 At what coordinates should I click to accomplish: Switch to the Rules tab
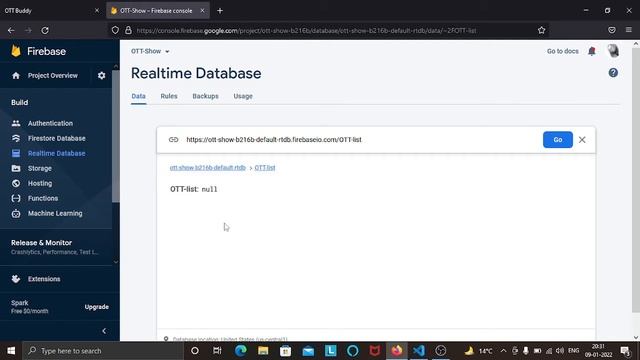coord(169,96)
